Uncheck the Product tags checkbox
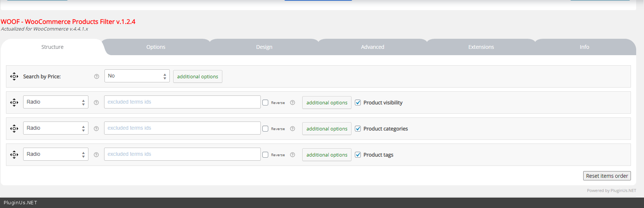 coord(358,155)
